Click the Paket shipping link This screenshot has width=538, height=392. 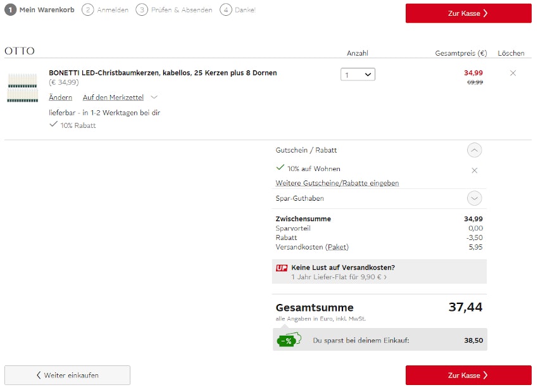coord(337,247)
